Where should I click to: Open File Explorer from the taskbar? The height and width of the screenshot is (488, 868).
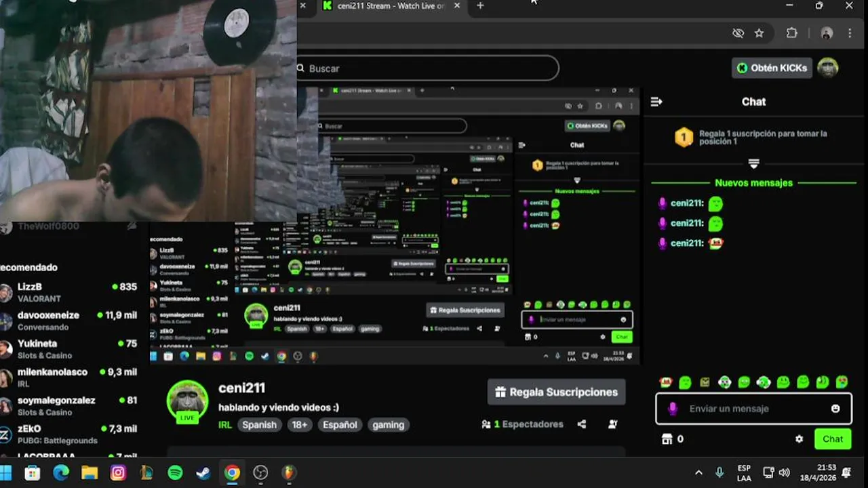(90, 472)
